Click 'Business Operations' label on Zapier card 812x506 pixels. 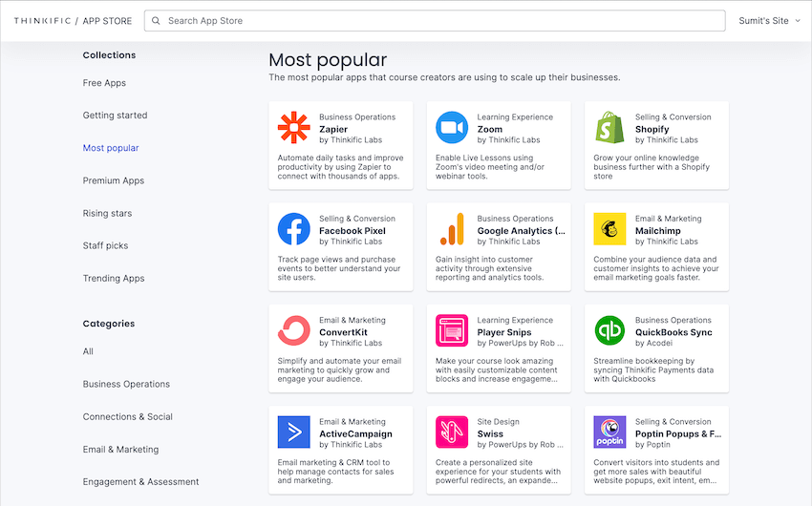pyautogui.click(x=357, y=116)
